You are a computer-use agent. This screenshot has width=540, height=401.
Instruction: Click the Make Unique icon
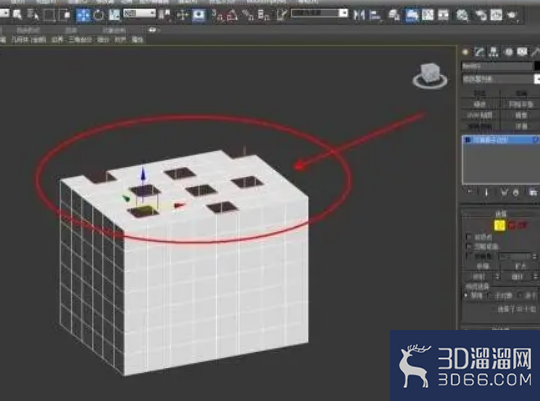point(505,192)
